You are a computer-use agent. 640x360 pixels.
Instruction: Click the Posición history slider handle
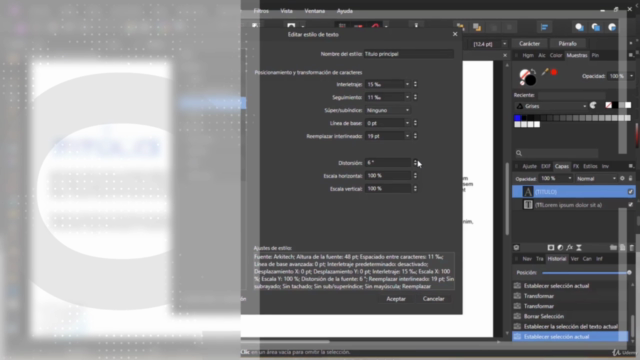(629, 272)
